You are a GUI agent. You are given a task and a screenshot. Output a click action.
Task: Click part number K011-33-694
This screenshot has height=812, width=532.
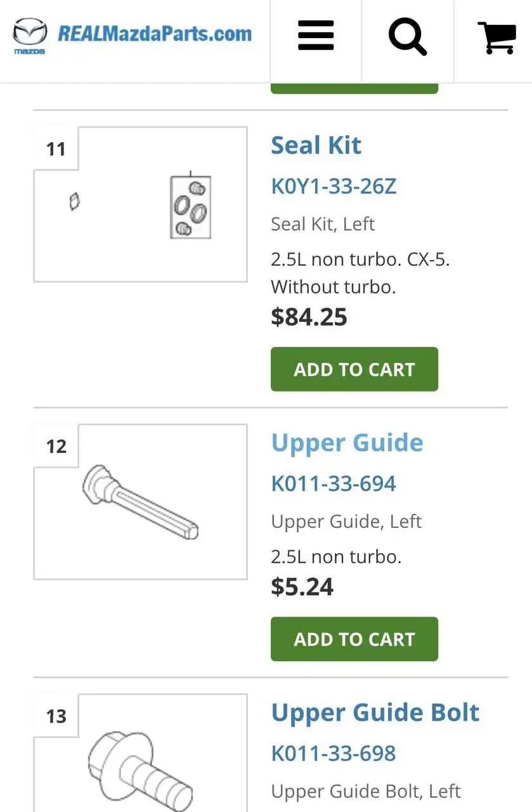point(334,483)
